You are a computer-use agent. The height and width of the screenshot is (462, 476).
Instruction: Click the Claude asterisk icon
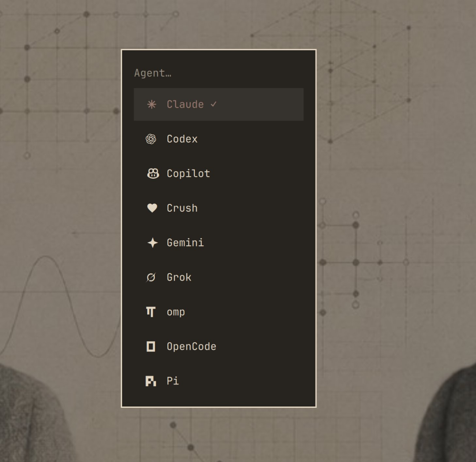[x=152, y=104]
